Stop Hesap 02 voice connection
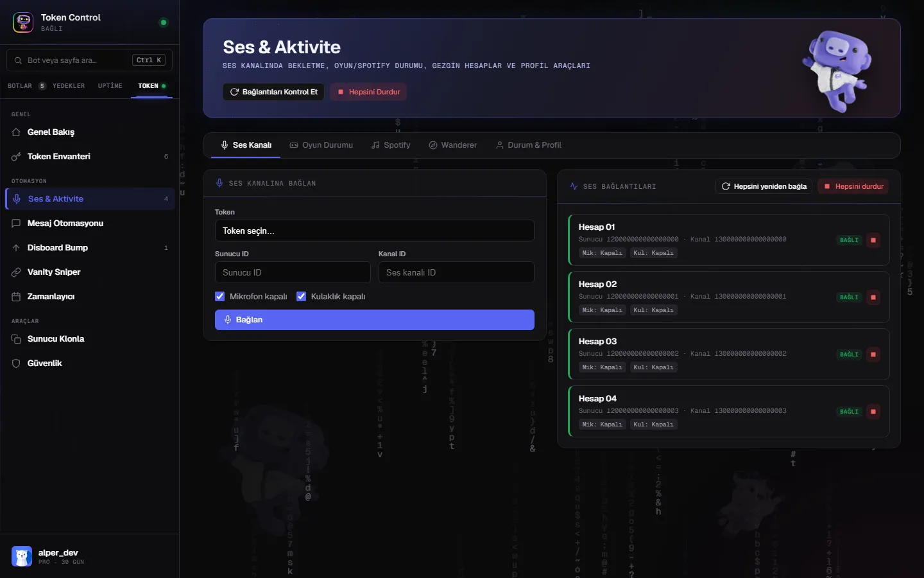This screenshot has height=578, width=924. click(873, 297)
